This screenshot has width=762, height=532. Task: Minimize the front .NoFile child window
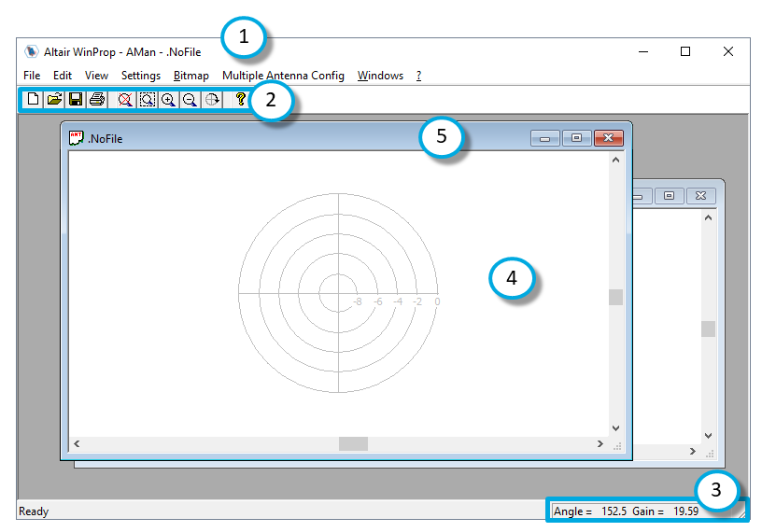click(x=545, y=138)
